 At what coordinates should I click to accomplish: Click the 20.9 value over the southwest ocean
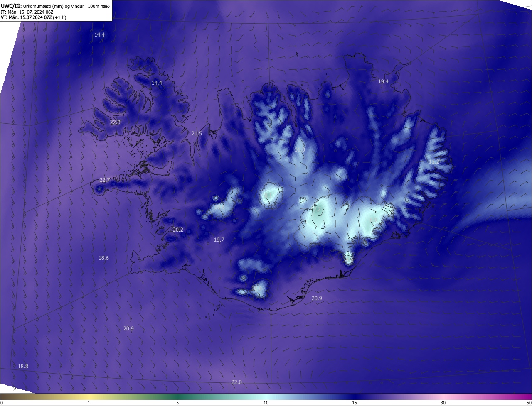pyautogui.click(x=128, y=328)
